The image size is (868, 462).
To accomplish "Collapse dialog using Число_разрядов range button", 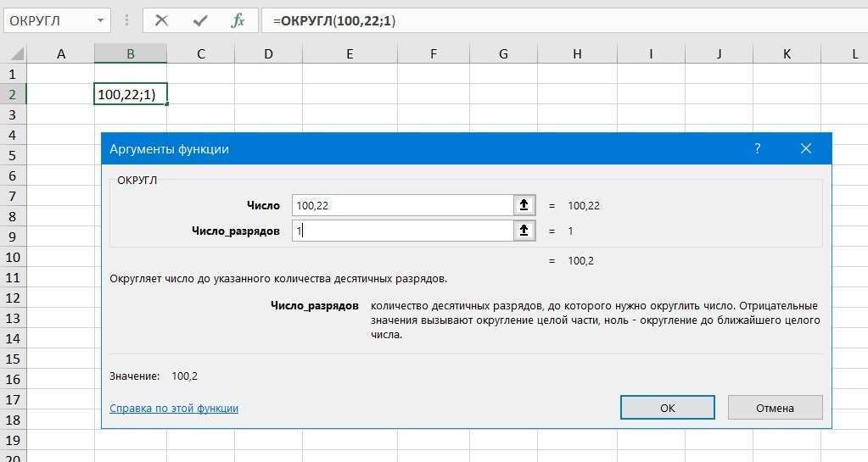I will tap(524, 231).
